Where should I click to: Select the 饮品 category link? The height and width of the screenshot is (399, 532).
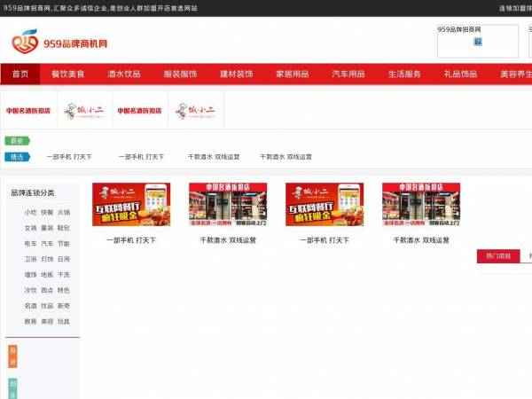(x=47, y=306)
